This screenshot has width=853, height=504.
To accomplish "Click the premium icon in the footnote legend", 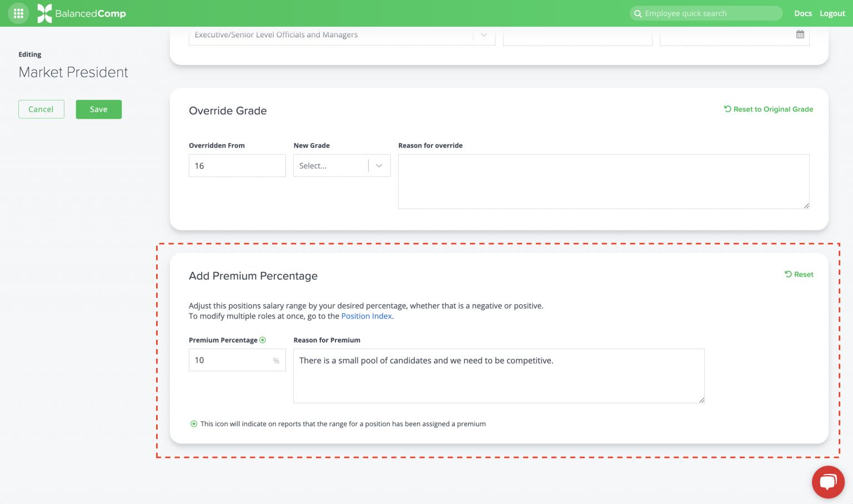I will coord(194,424).
